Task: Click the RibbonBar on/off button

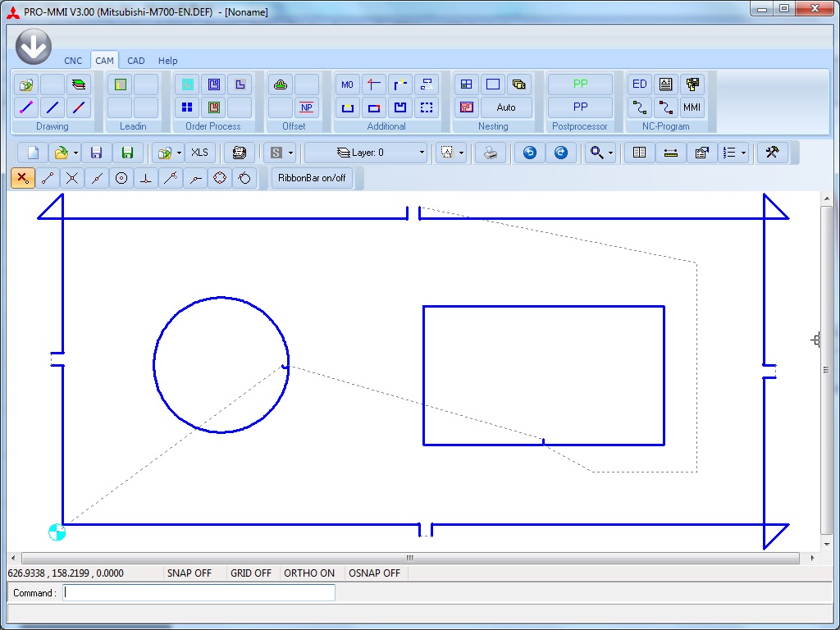Action: 312,178
